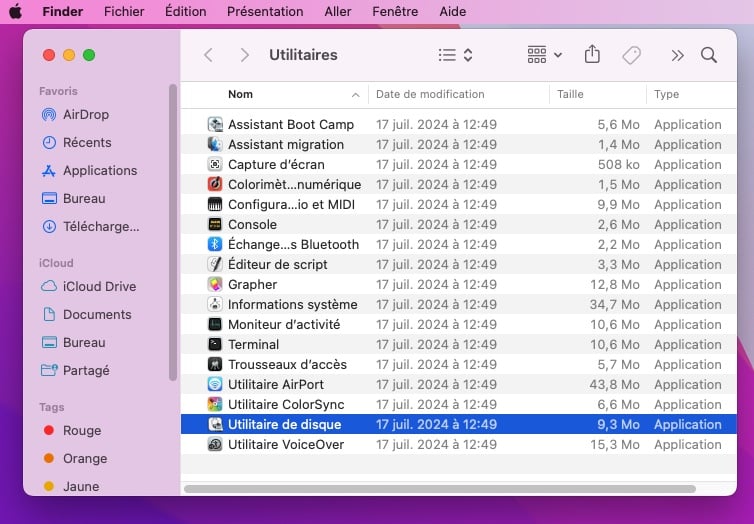754x524 pixels.
Task: Click the Terminal app icon
Action: point(215,344)
